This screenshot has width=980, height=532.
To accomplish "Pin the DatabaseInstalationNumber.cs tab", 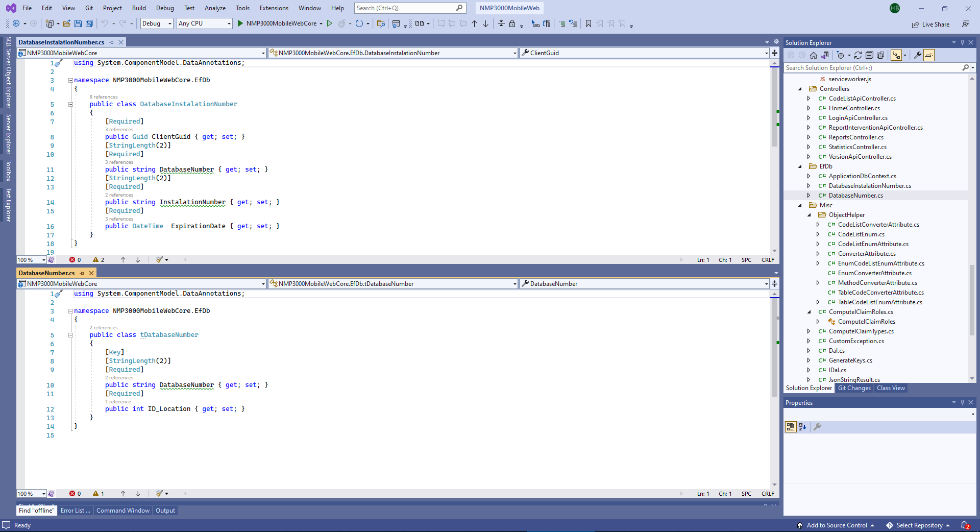I will [112, 42].
